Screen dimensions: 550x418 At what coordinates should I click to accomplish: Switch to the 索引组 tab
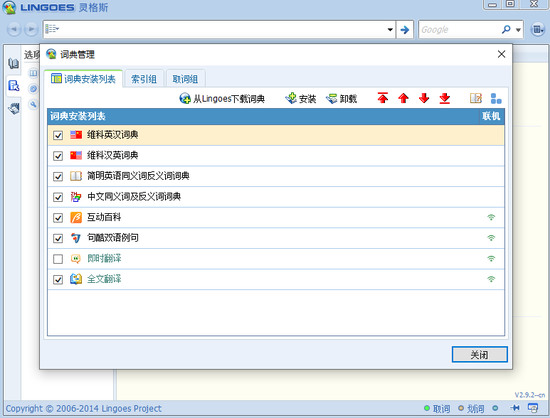coord(144,79)
